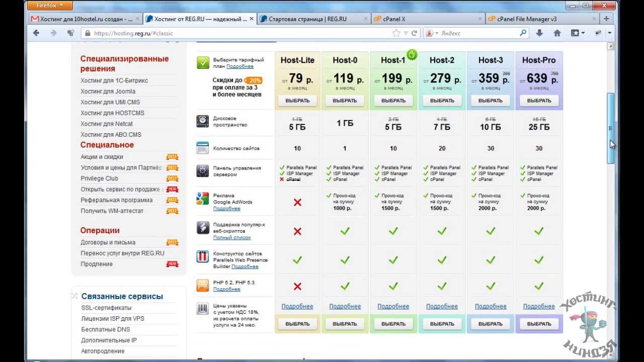
Task: Open 'Хостинг для UMI.CMS' sidebar link
Action: [110, 102]
